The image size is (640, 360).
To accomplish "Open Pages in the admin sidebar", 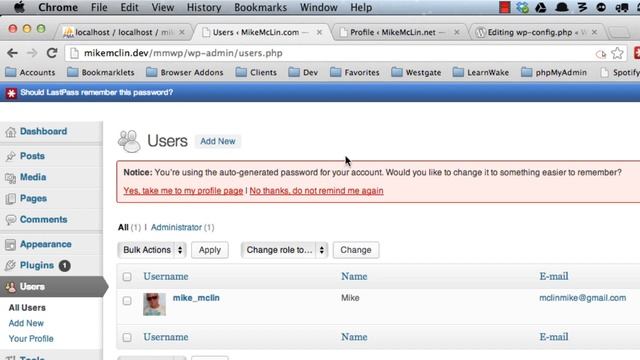I will point(33,198).
